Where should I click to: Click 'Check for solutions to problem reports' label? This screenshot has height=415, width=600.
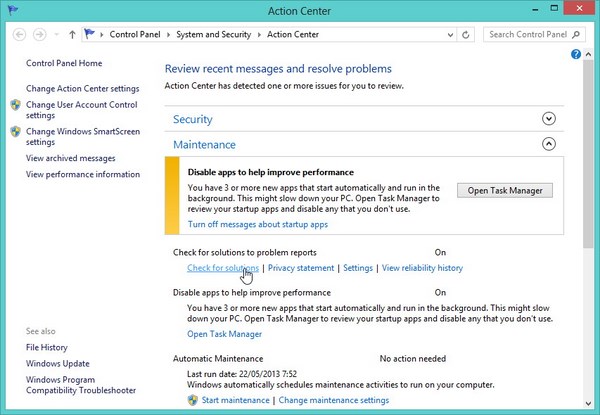pos(245,252)
